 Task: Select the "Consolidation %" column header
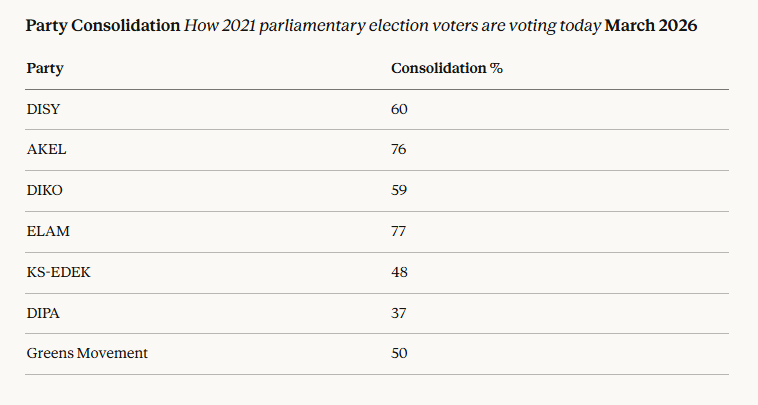tap(446, 69)
